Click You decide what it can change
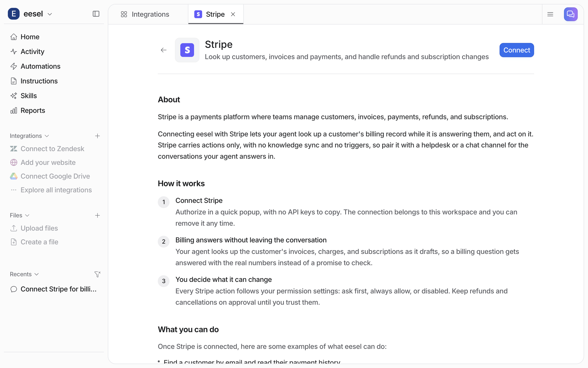 coord(223,279)
